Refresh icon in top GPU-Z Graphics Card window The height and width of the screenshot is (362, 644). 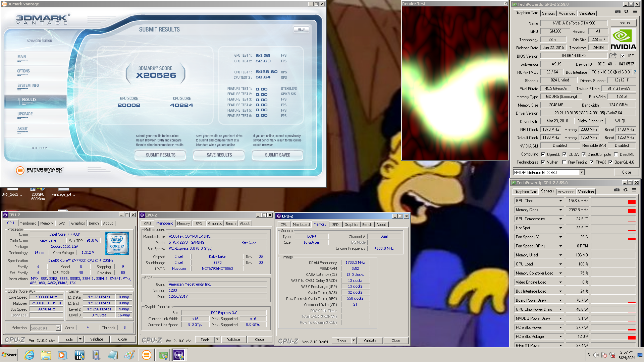626,12
